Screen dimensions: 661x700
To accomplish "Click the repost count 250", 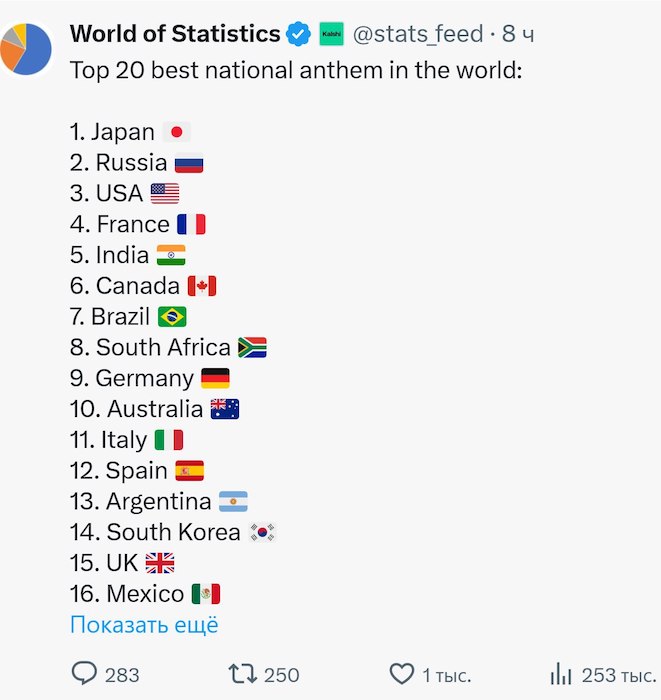I will coord(282,675).
